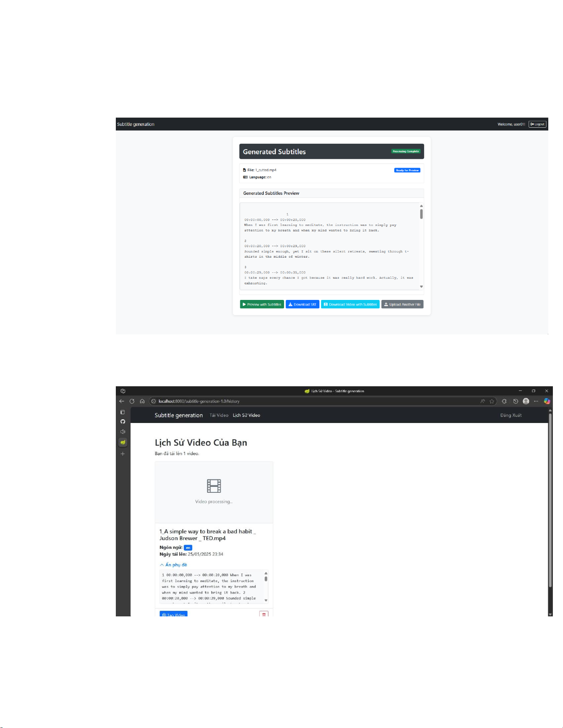
Task: Click the plus icon in browser sidebar
Action: click(x=123, y=454)
